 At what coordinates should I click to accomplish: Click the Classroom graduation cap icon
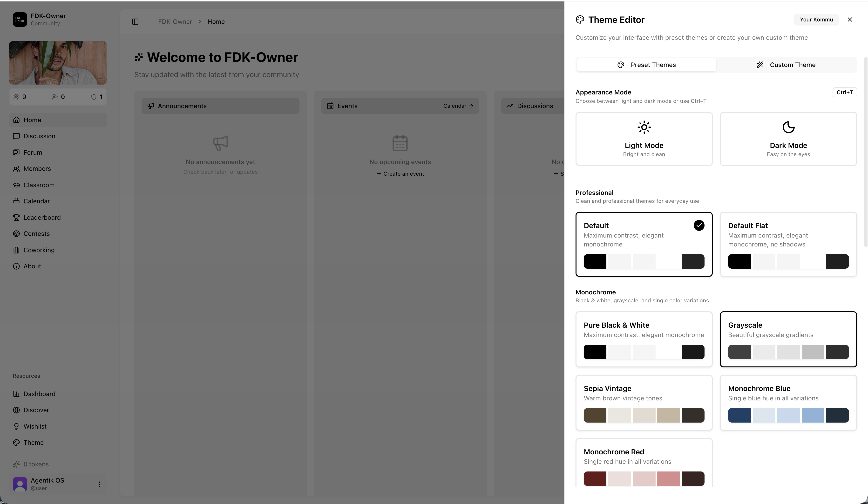(x=16, y=185)
